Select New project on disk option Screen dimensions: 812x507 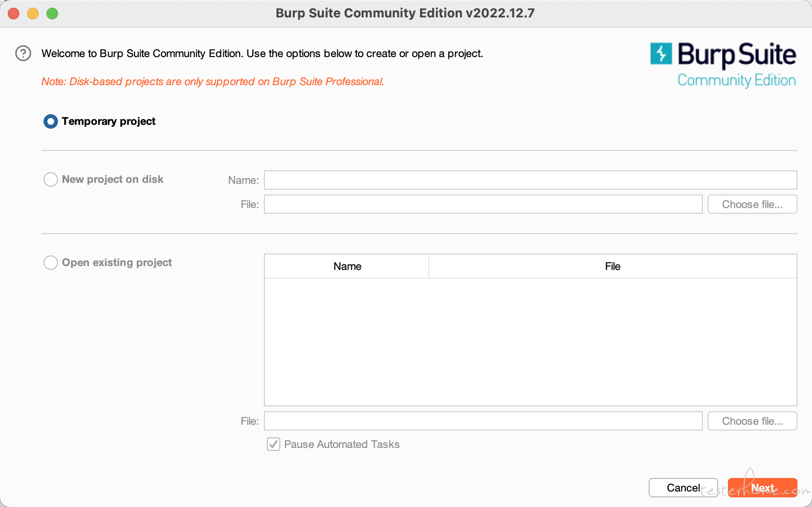tap(51, 179)
